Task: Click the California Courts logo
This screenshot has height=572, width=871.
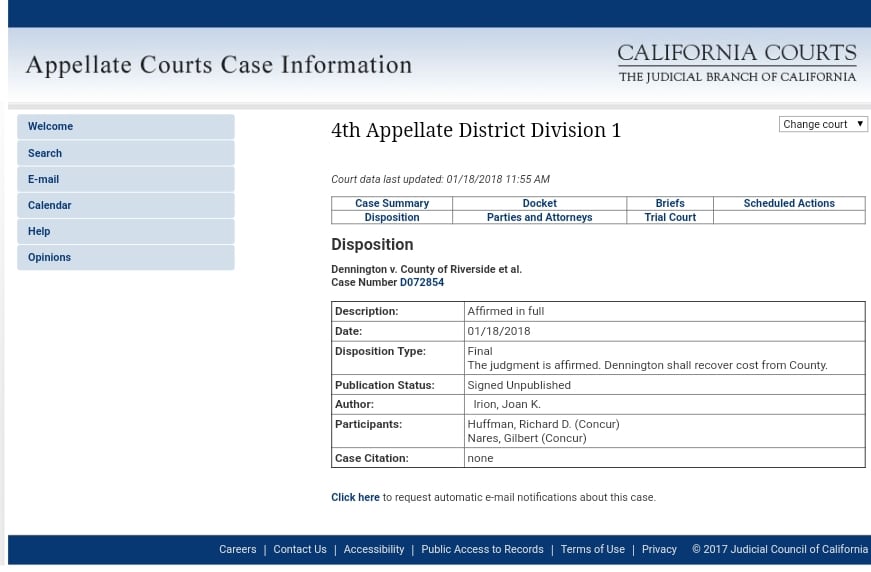Action: [x=737, y=62]
